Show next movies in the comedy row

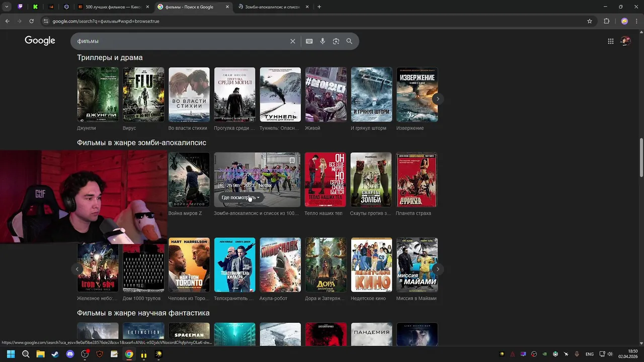(438, 269)
